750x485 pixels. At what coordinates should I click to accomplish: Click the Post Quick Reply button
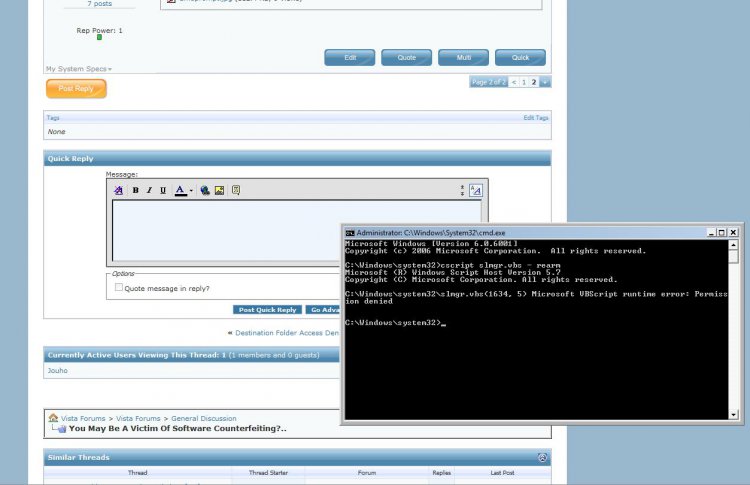coord(267,309)
